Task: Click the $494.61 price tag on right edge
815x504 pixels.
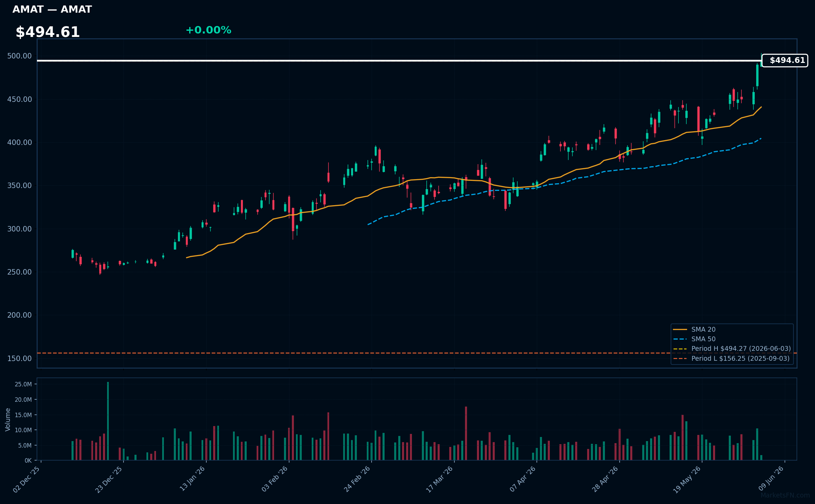Action: point(785,61)
